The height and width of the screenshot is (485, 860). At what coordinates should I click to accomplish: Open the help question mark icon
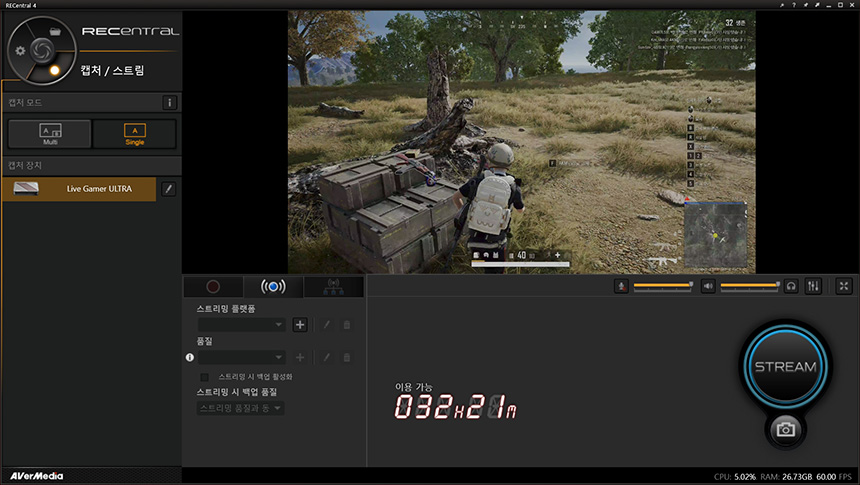click(x=794, y=5)
